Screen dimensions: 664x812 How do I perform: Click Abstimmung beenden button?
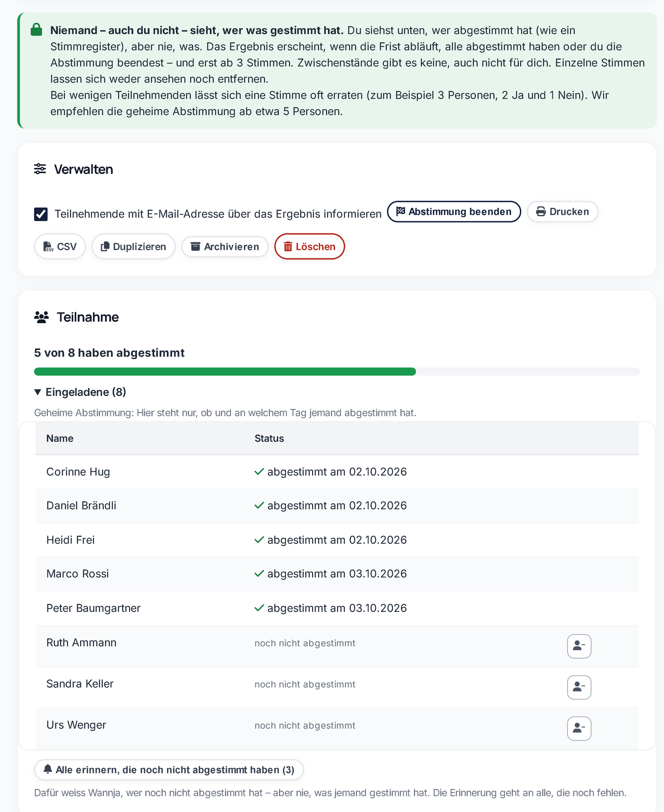[x=454, y=212]
